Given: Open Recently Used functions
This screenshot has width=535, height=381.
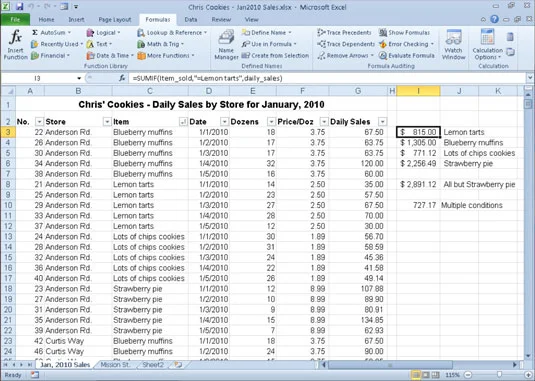Looking at the screenshot, I should tap(57, 44).
